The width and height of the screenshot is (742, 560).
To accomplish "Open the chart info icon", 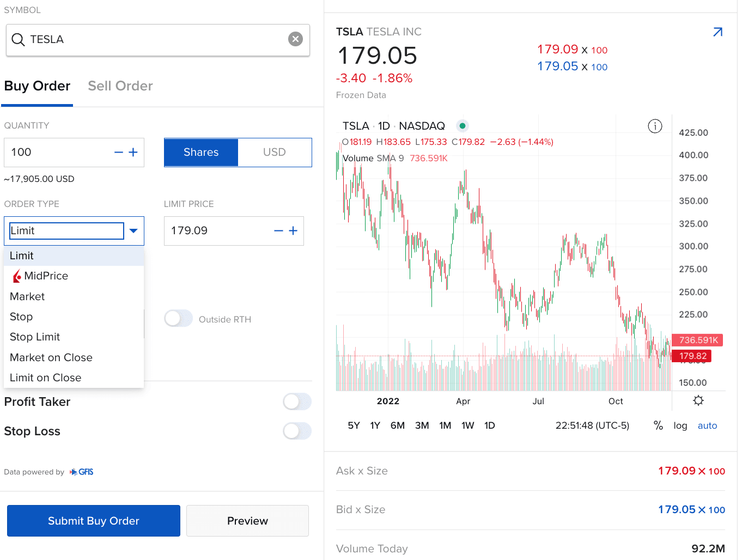I will pyautogui.click(x=655, y=126).
